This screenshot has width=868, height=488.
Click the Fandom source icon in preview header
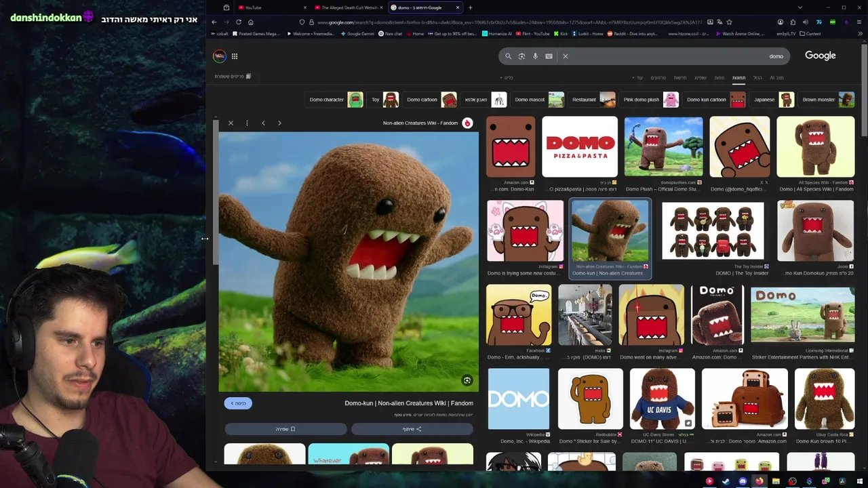click(x=467, y=123)
